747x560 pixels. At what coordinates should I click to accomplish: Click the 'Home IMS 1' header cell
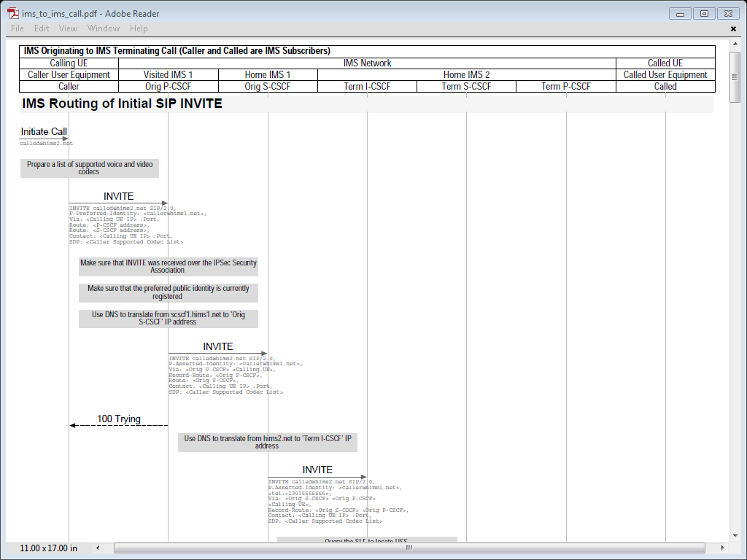pos(268,75)
